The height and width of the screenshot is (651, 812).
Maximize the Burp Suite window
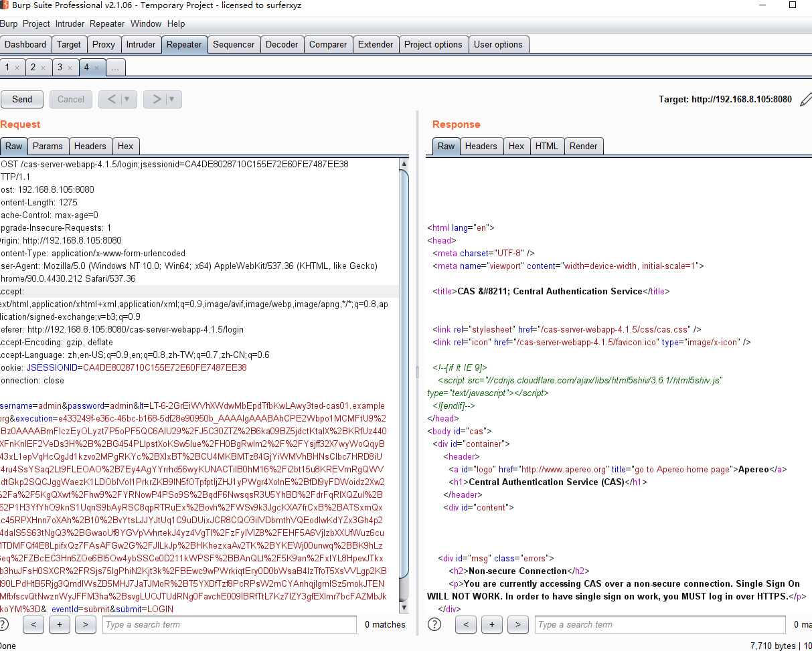792,5
